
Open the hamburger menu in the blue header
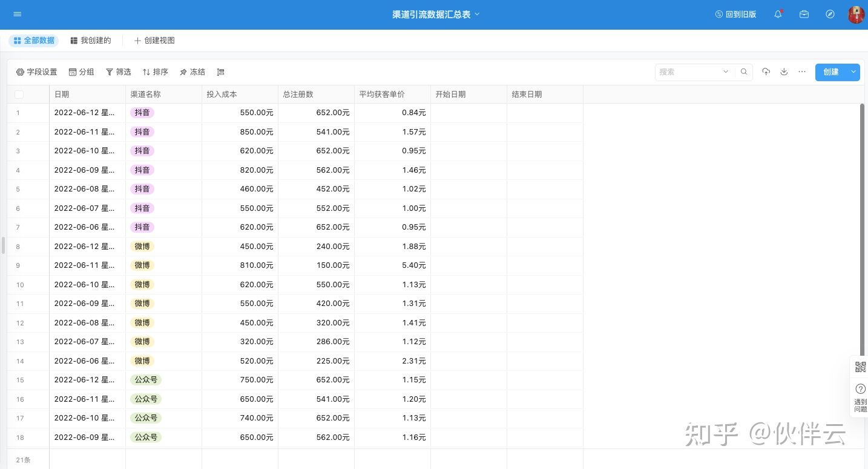click(x=17, y=14)
